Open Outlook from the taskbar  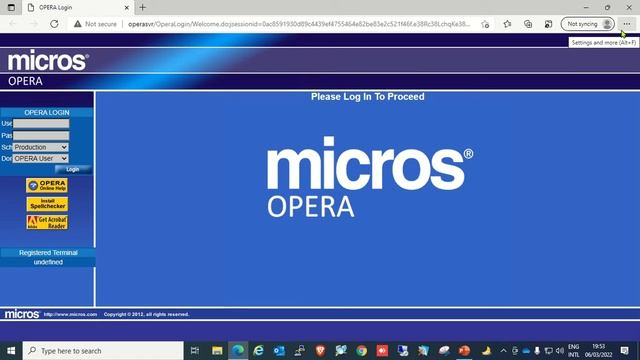[x=279, y=351]
